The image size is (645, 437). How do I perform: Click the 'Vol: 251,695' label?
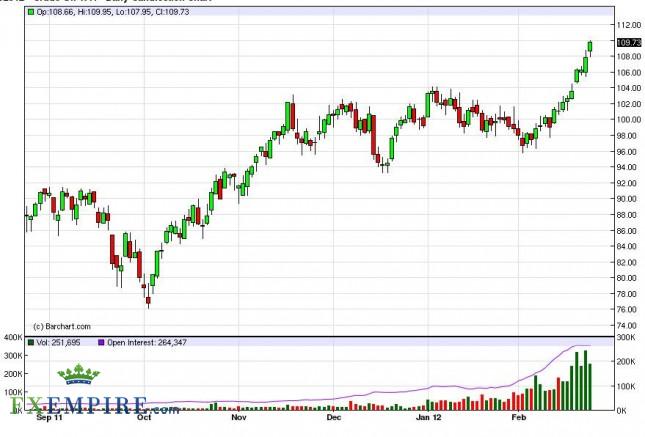(58, 342)
